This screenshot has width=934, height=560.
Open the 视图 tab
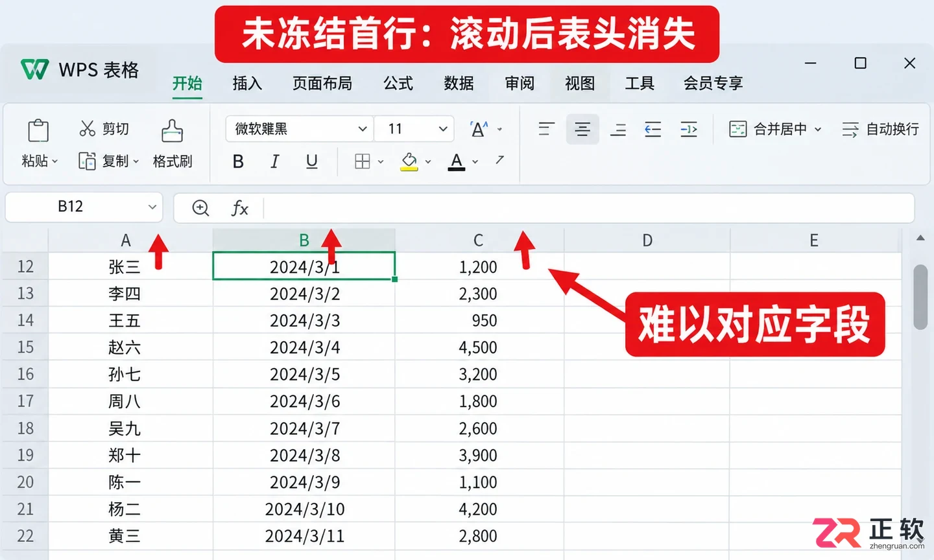click(x=580, y=83)
